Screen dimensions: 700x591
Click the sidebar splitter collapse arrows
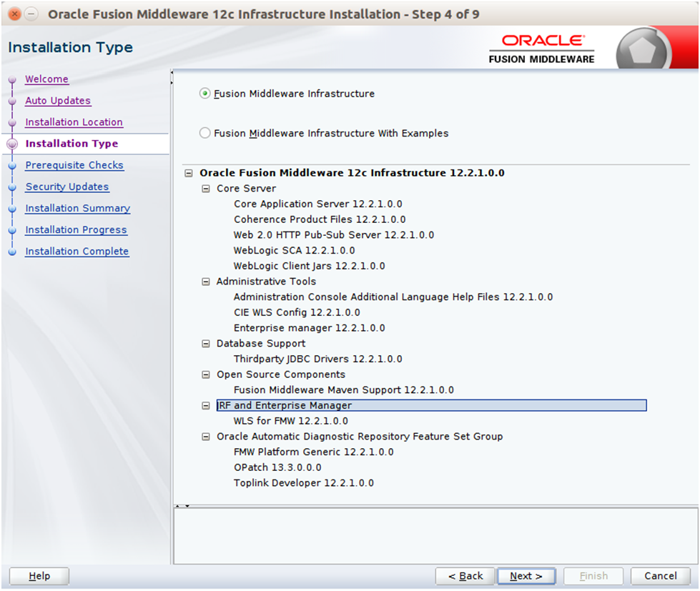coord(172,78)
